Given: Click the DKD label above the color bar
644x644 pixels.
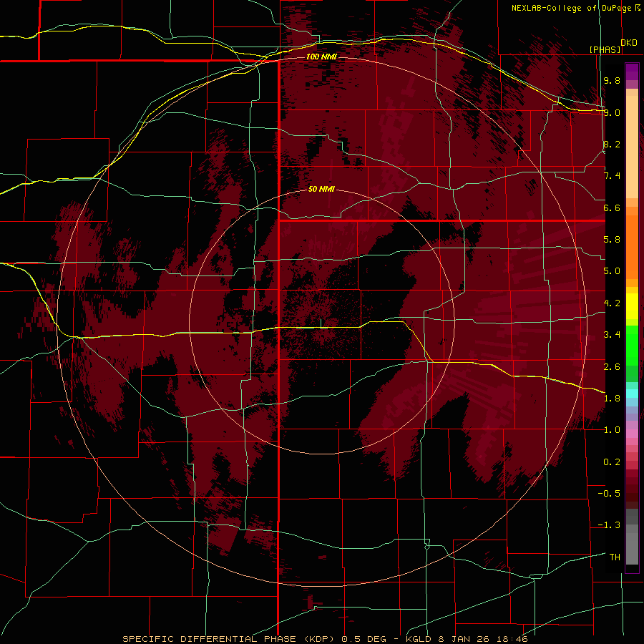Looking at the screenshot, I should point(629,43).
